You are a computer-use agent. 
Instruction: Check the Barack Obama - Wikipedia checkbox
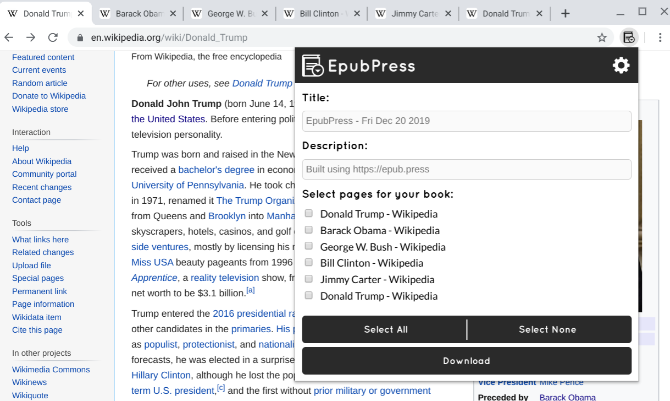point(309,230)
